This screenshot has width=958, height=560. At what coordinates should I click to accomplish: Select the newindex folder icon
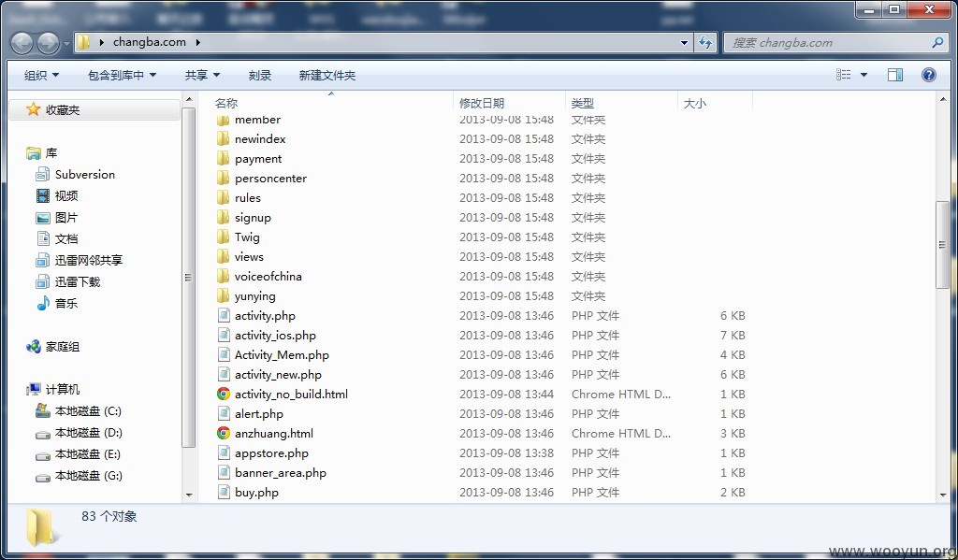tap(223, 138)
